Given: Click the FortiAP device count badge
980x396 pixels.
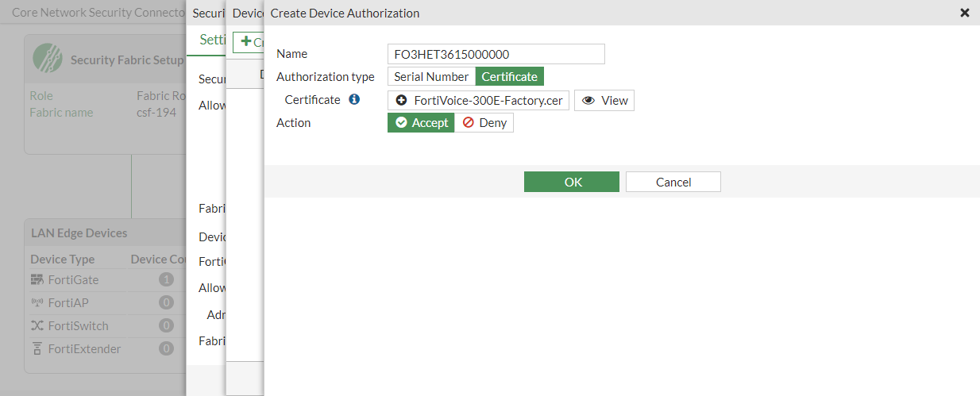Looking at the screenshot, I should [x=166, y=302].
